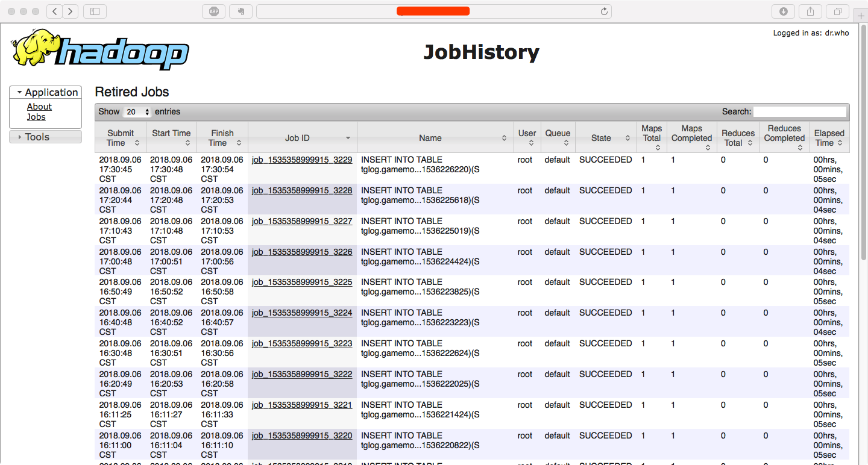Click the AdBlock Plus extension icon
The image size is (868, 465).
[214, 11]
